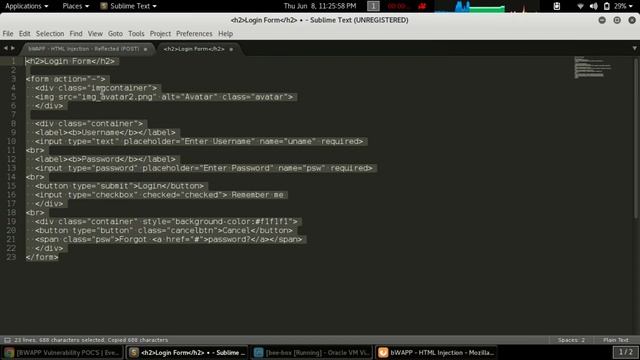Close the bWAPP HTML Injection tab

(145, 49)
